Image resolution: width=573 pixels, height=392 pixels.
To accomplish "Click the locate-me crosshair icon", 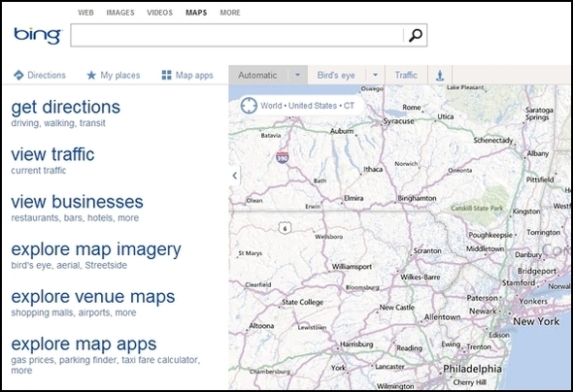I will (x=249, y=106).
